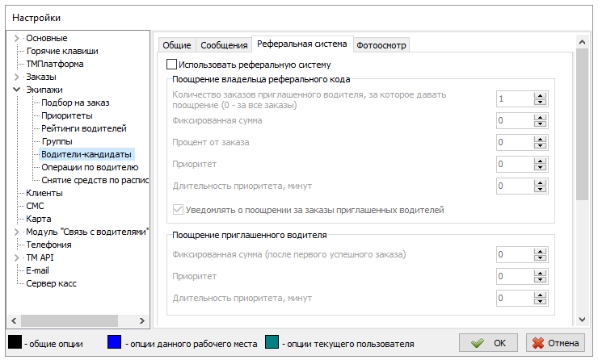
Task: Click the black 'общие опции' color swatch
Action: [x=15, y=343]
